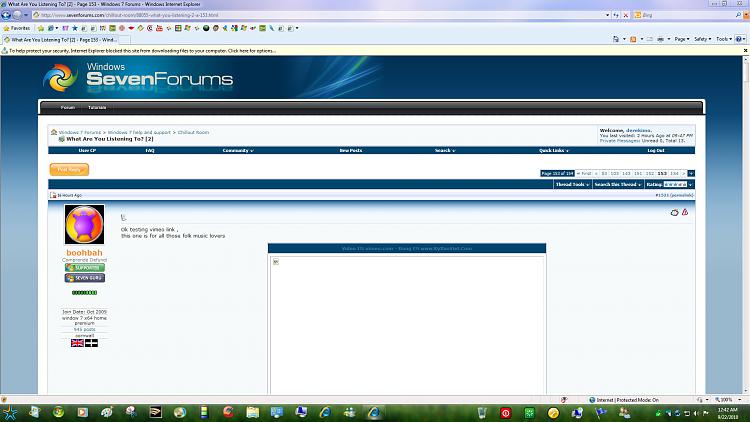Expand the Search dropdown menu
This screenshot has width=750, height=422.
coord(445,151)
